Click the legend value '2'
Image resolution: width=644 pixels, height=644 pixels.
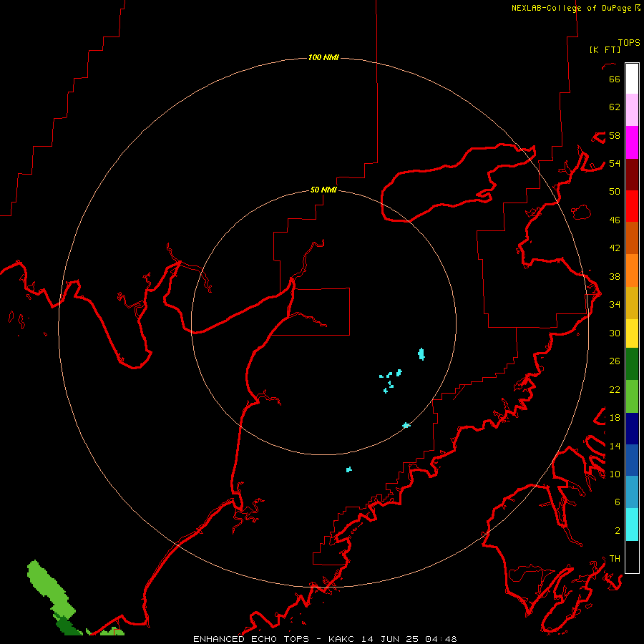pyautogui.click(x=618, y=531)
